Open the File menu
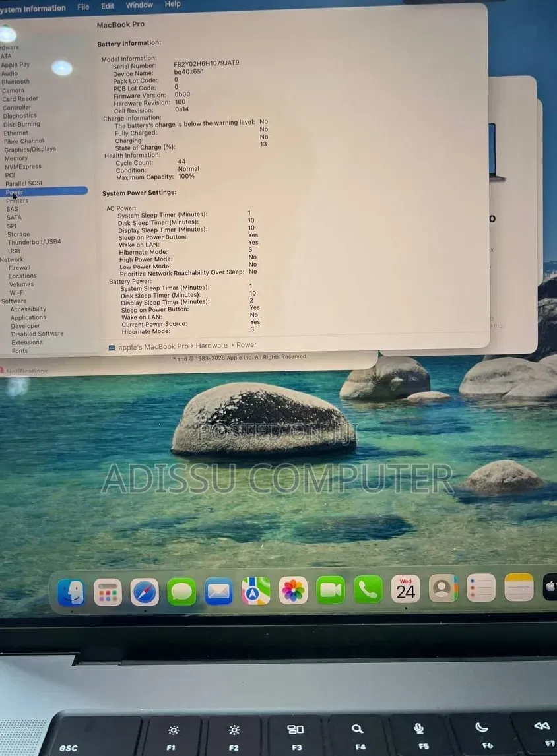This screenshot has height=756, width=557. pyautogui.click(x=83, y=7)
